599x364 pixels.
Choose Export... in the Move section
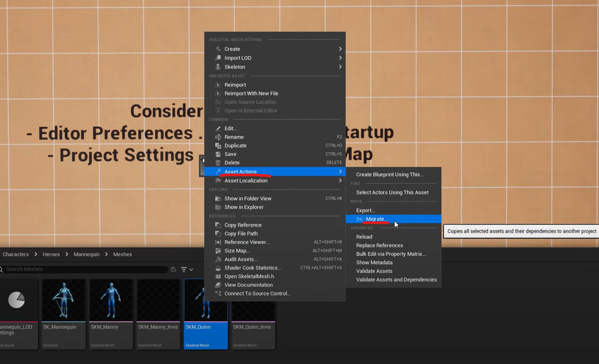click(x=365, y=210)
